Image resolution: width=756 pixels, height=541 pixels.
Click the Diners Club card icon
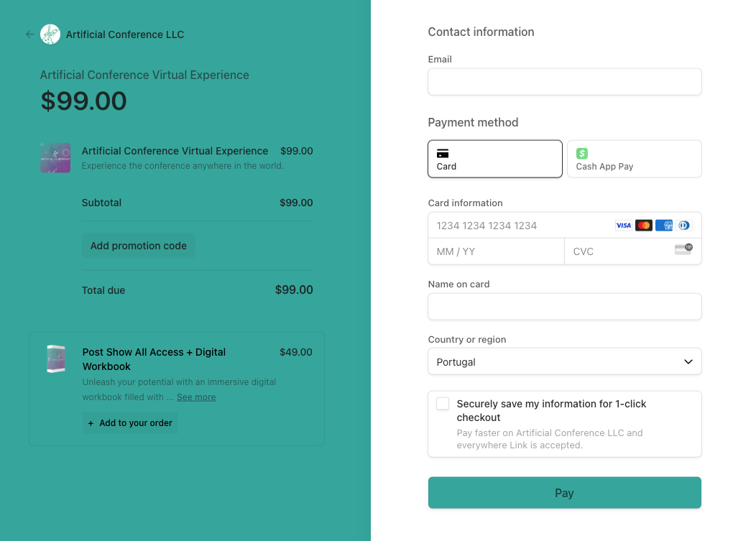coord(683,226)
